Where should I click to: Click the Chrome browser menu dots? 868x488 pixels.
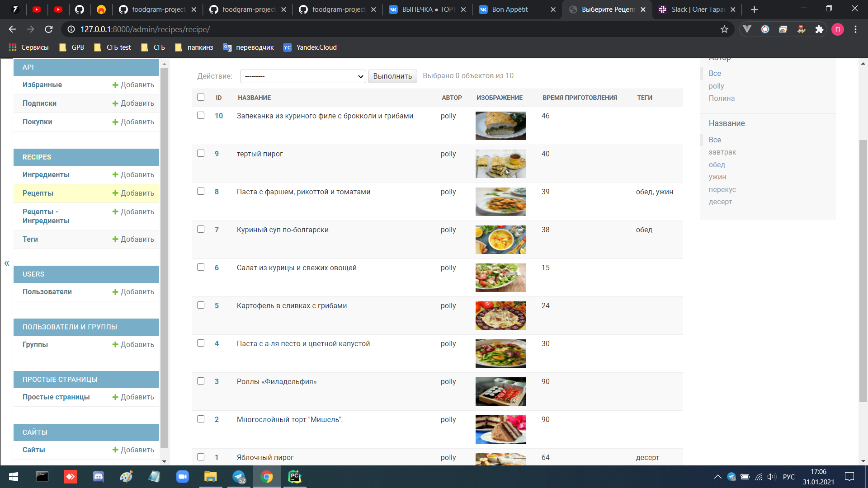click(855, 29)
